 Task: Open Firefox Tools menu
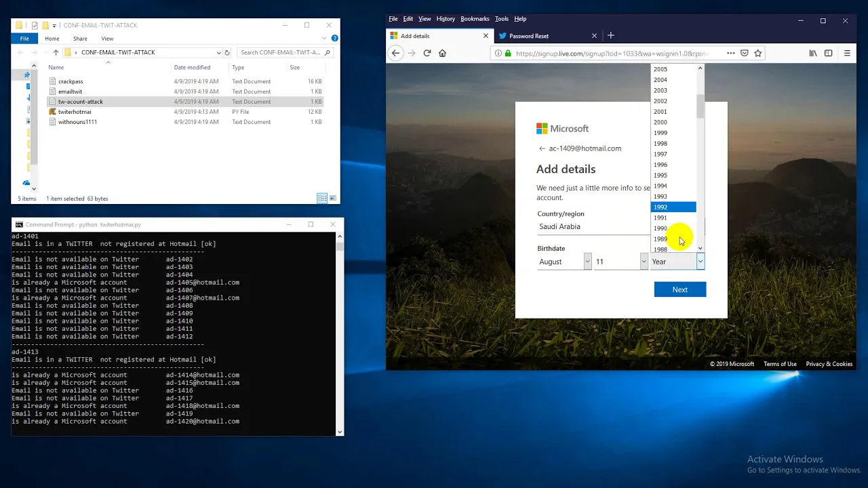[x=502, y=19]
